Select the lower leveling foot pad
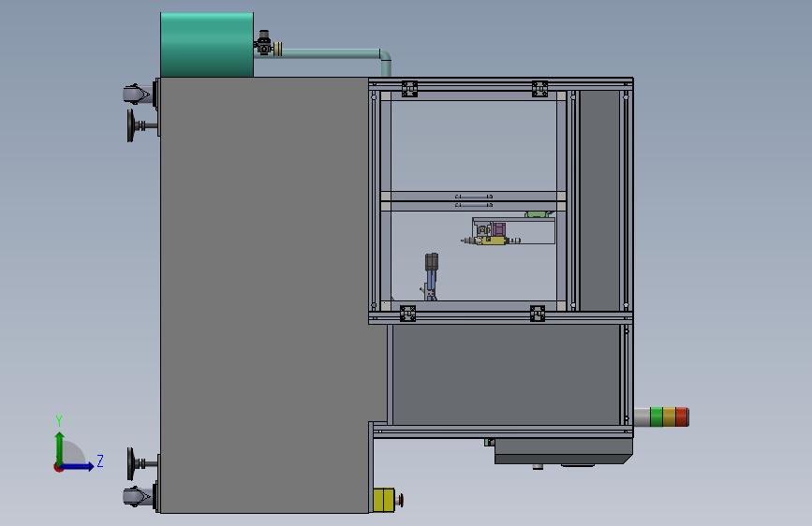This screenshot has width=812, height=526. pos(131,464)
